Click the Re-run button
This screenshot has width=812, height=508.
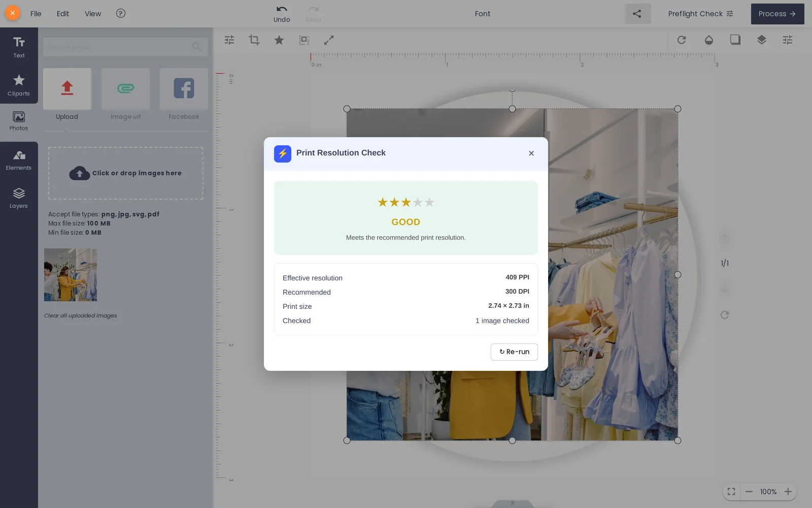pyautogui.click(x=514, y=352)
